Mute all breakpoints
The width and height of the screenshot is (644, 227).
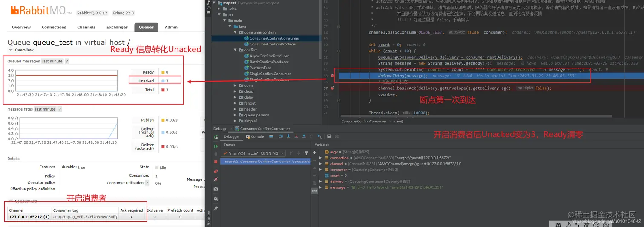click(x=216, y=179)
